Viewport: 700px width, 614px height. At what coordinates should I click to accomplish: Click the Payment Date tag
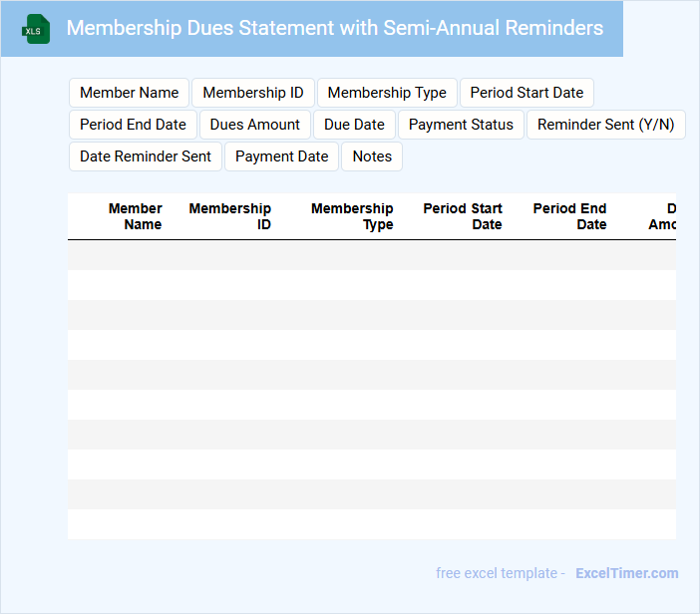coord(281,156)
